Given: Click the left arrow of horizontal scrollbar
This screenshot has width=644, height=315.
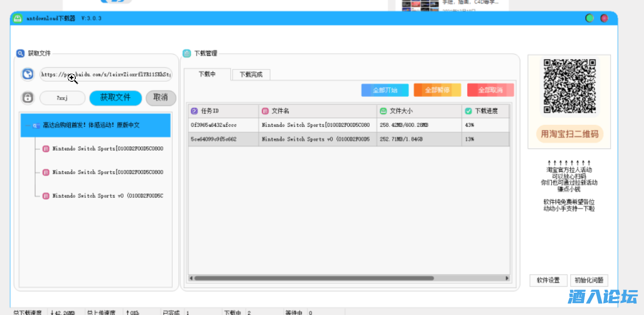Looking at the screenshot, I should click(191, 278).
